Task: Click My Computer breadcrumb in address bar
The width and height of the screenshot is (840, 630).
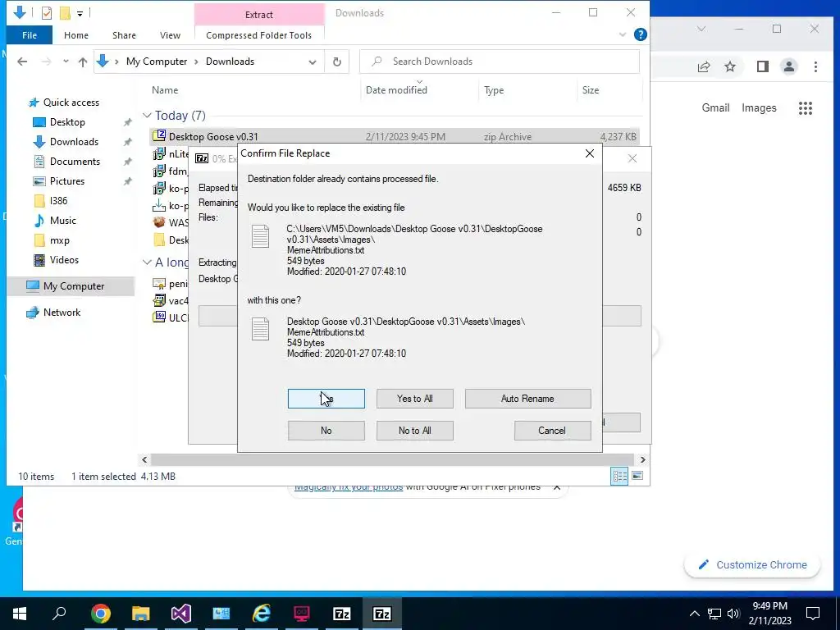Action: [157, 62]
